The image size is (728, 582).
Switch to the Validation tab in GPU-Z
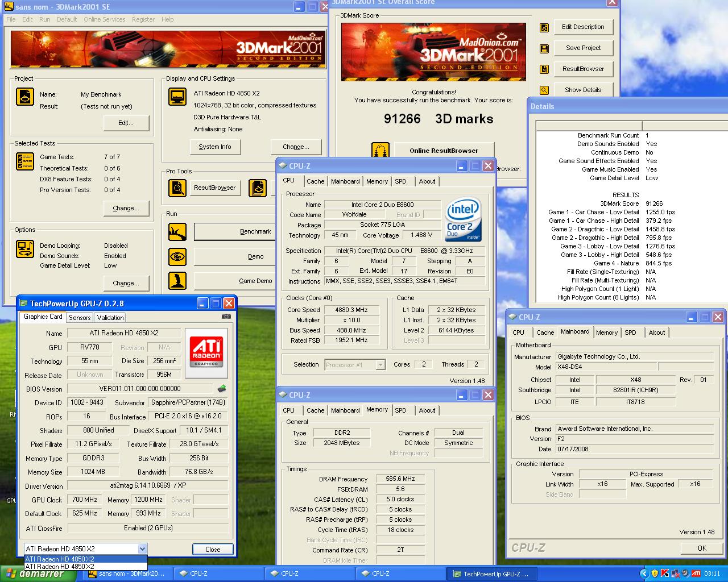click(110, 318)
